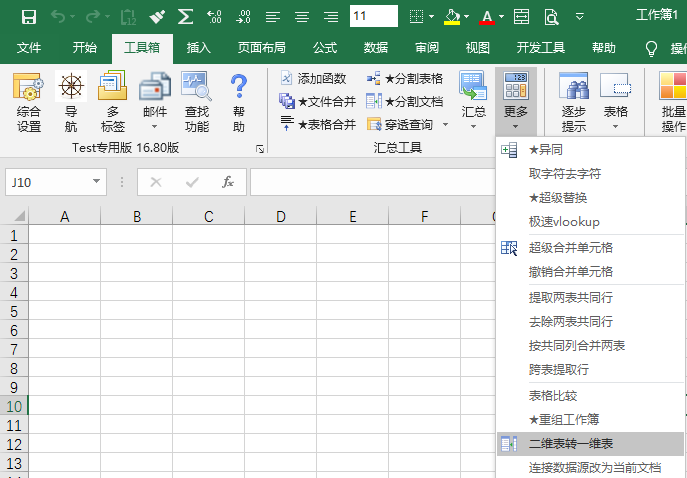Click the insert function fx icon

coord(227,182)
